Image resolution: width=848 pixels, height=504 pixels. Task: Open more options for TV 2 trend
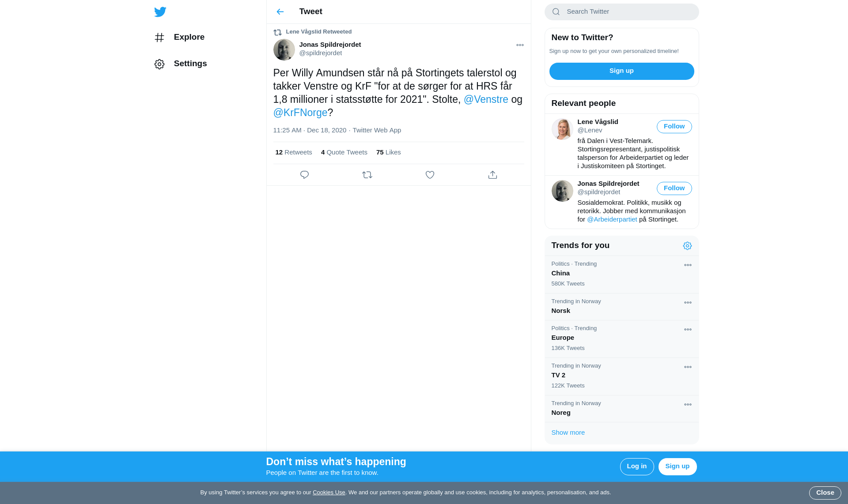tap(688, 367)
